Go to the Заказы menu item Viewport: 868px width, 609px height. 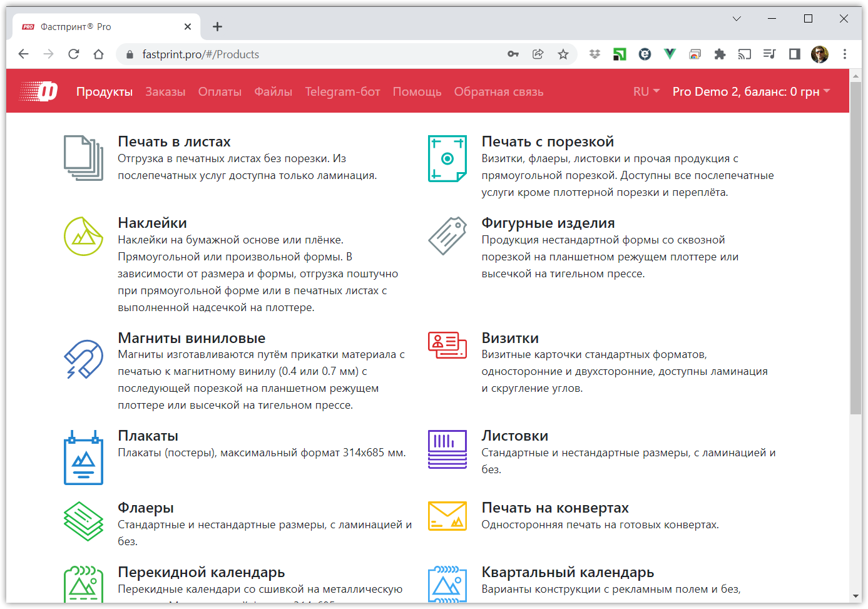click(x=165, y=91)
